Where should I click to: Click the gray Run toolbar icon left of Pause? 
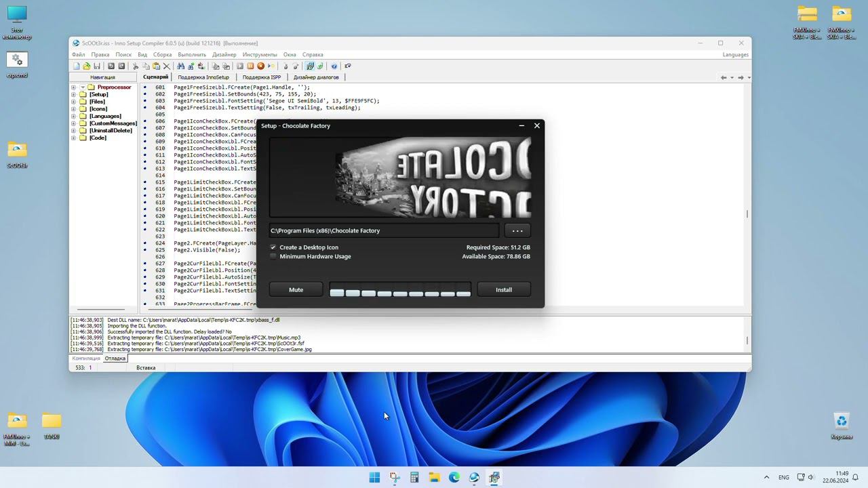pyautogui.click(x=240, y=66)
